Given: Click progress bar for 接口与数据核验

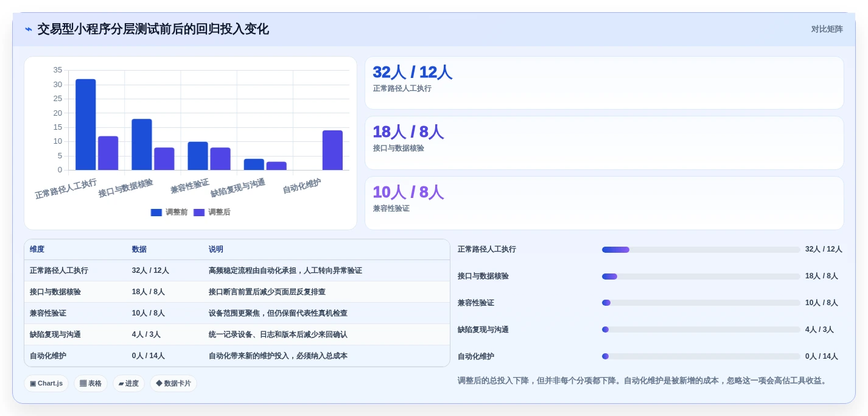Looking at the screenshot, I should point(701,276).
